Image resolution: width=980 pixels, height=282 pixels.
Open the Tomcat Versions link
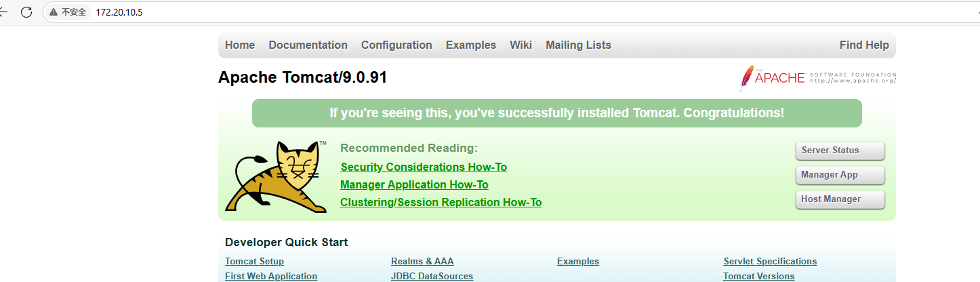tap(758, 276)
